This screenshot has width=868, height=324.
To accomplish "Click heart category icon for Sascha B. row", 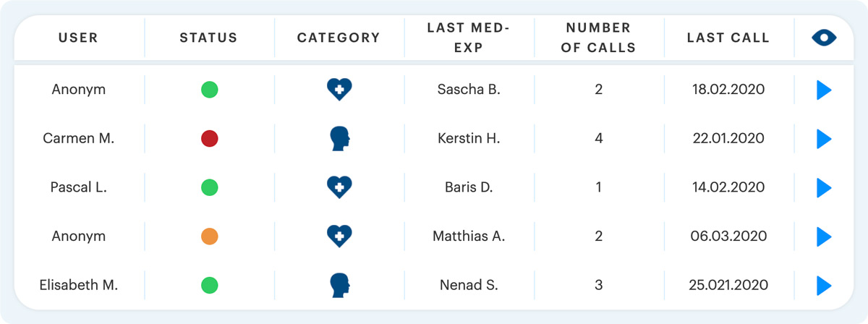I will [339, 90].
